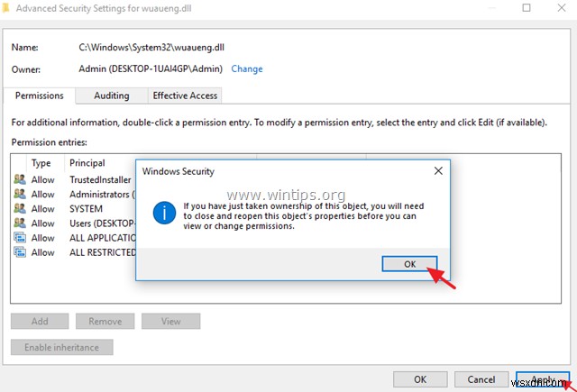
Task: Click the Remove button
Action: (x=105, y=321)
